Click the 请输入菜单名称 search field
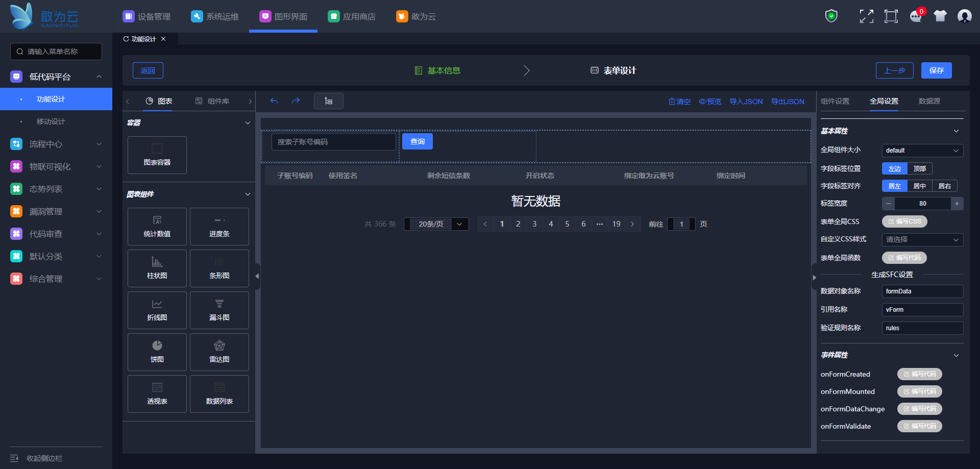This screenshot has height=469, width=980. point(56,52)
